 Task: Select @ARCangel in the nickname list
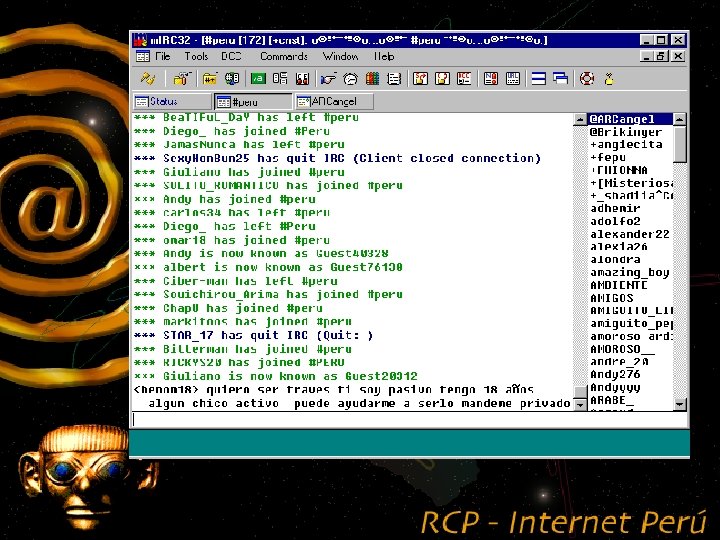(630, 119)
